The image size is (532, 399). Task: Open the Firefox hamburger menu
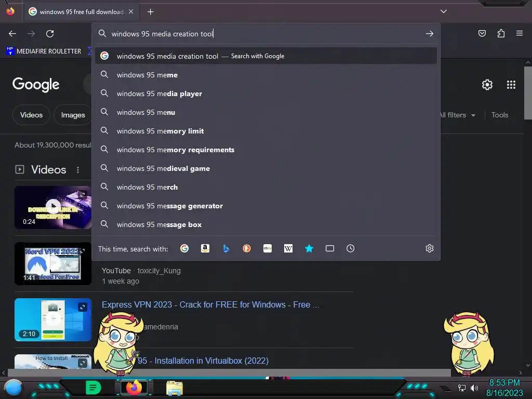(520, 33)
